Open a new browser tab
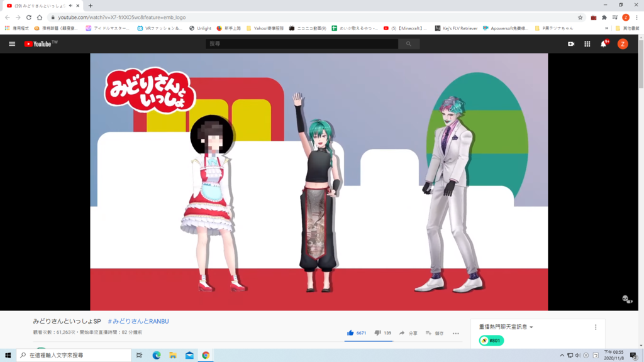The image size is (644, 362). 91,6
